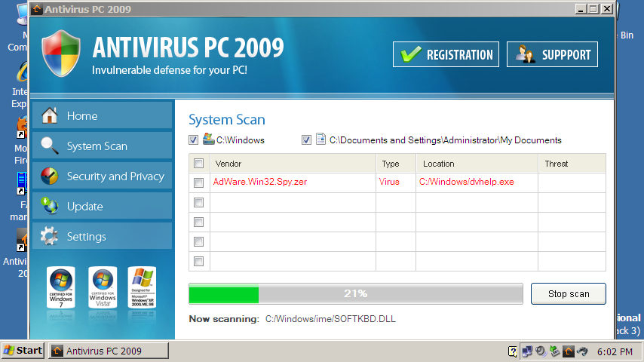This screenshot has height=362, width=644.
Task: Uncheck the C:\Windows scan location checkbox
Action: [x=194, y=140]
